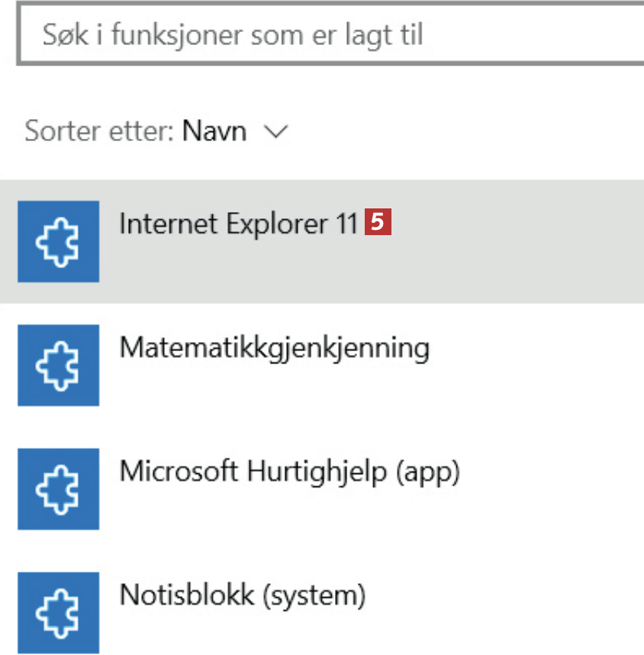Open the Navn sort order dropdown

pos(214,131)
